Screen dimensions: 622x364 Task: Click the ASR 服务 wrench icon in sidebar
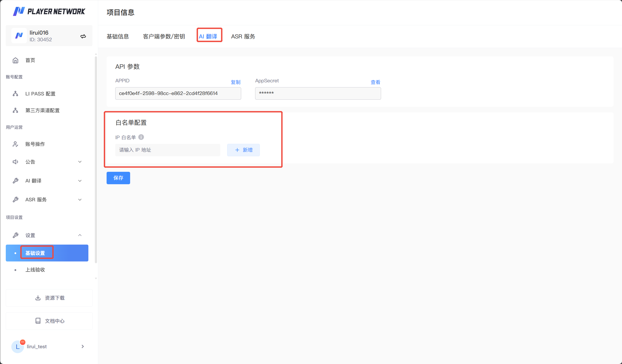coord(15,200)
